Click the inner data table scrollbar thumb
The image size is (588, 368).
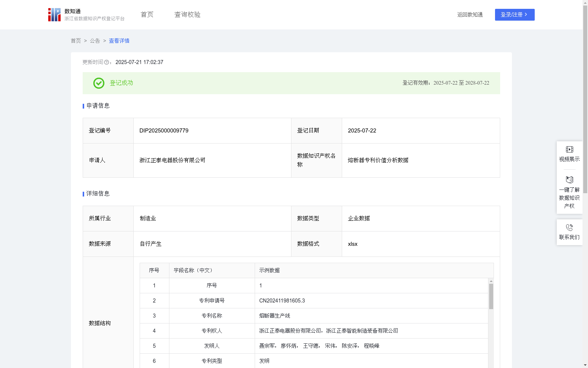coord(491,296)
